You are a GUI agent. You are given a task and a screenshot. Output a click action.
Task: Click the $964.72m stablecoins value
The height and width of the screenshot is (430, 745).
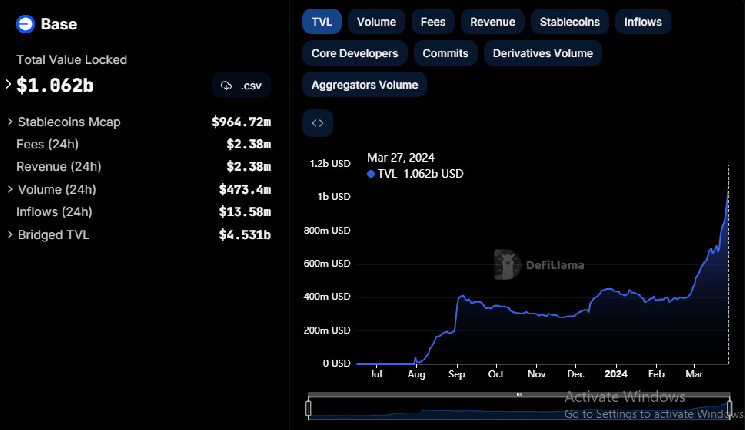coord(241,122)
